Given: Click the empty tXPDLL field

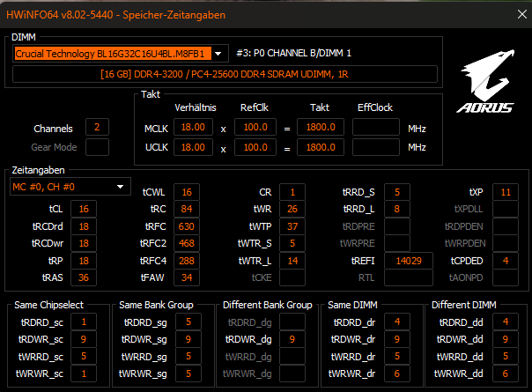Looking at the screenshot, I should click(506, 209).
